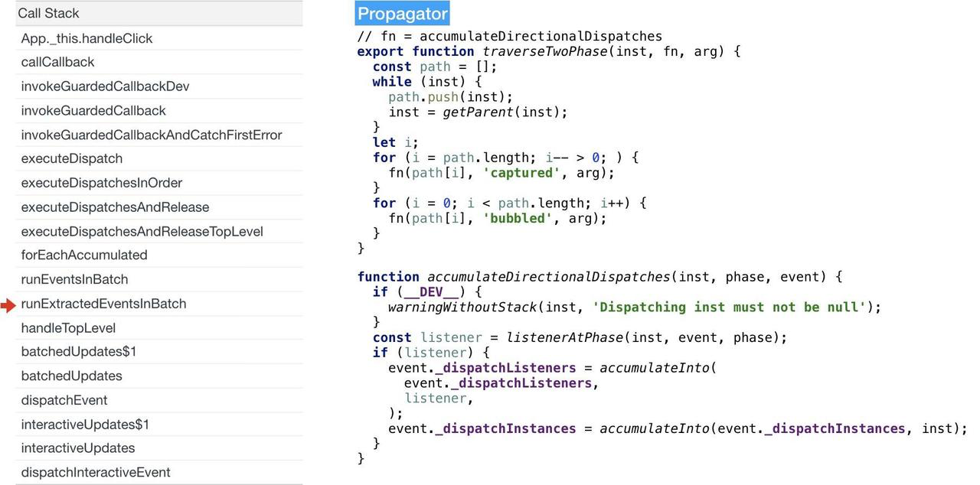Click the getParent call in code
The image size is (980, 485).
click(479, 112)
